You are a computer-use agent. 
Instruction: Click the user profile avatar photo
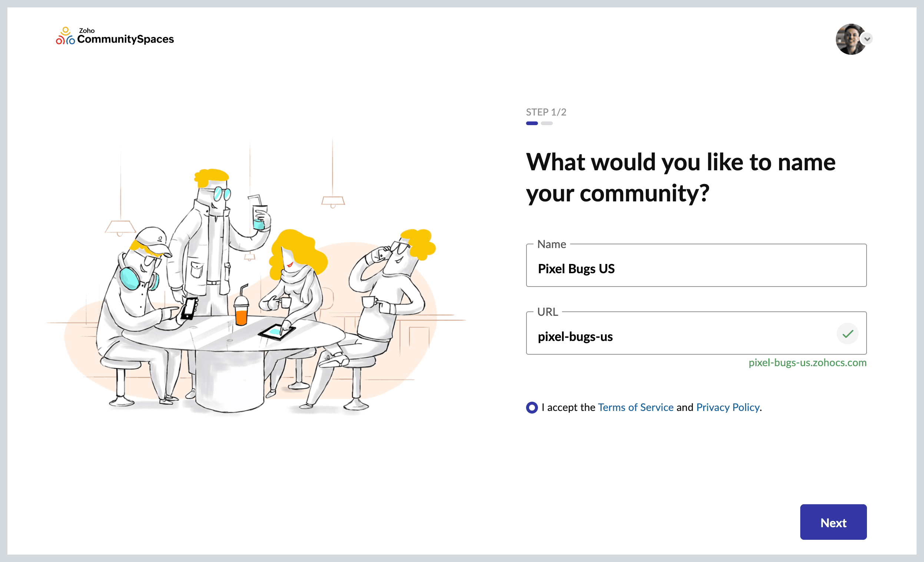pyautogui.click(x=850, y=39)
